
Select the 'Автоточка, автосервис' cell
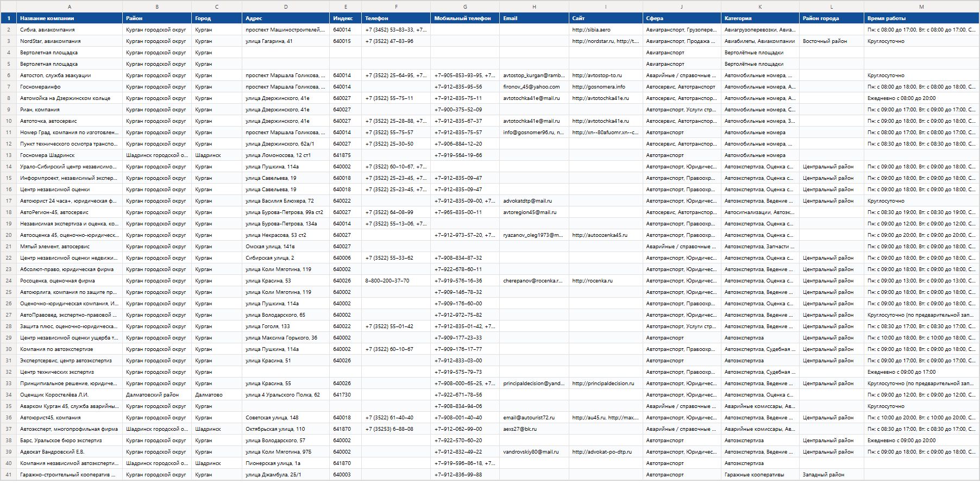coord(70,121)
